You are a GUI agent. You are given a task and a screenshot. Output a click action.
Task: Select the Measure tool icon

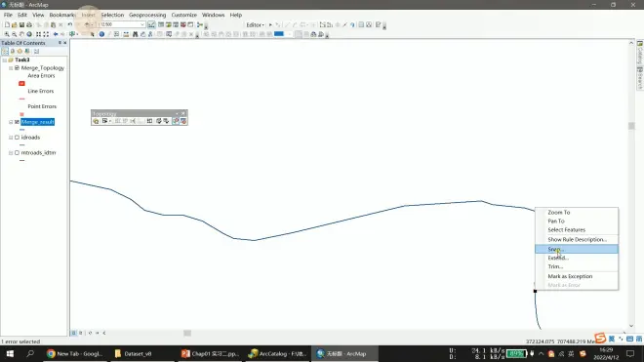(x=126, y=34)
